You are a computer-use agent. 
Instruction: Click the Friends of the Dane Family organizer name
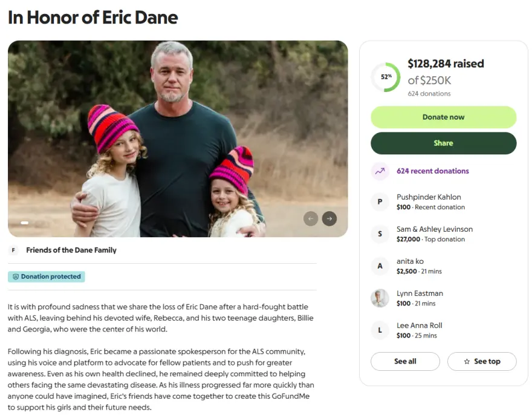71,250
